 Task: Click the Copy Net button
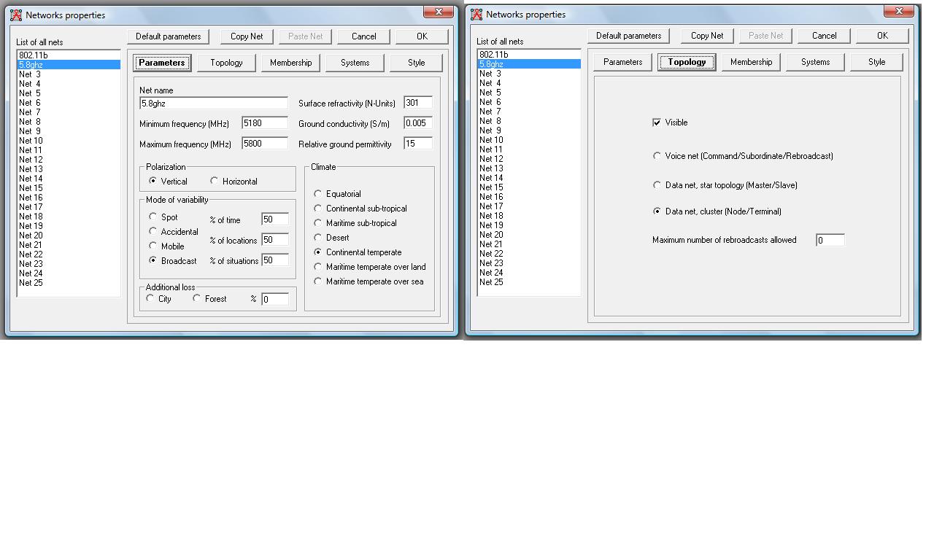coord(247,36)
